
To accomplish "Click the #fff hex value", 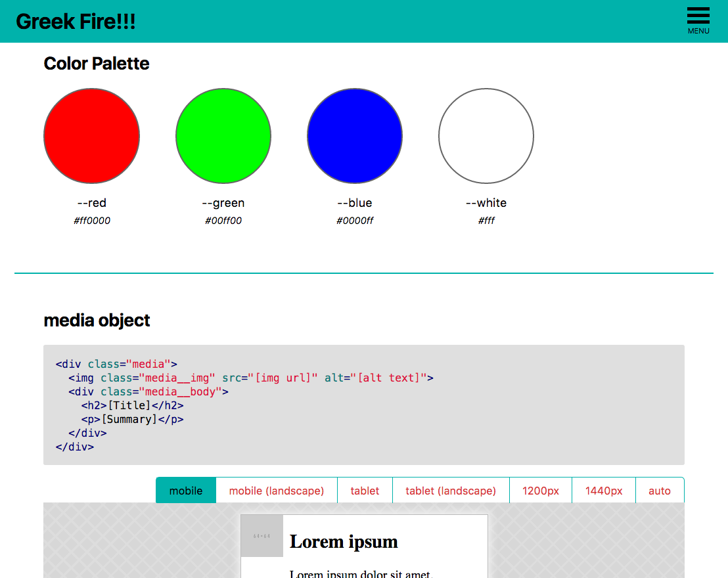I will 486,221.
